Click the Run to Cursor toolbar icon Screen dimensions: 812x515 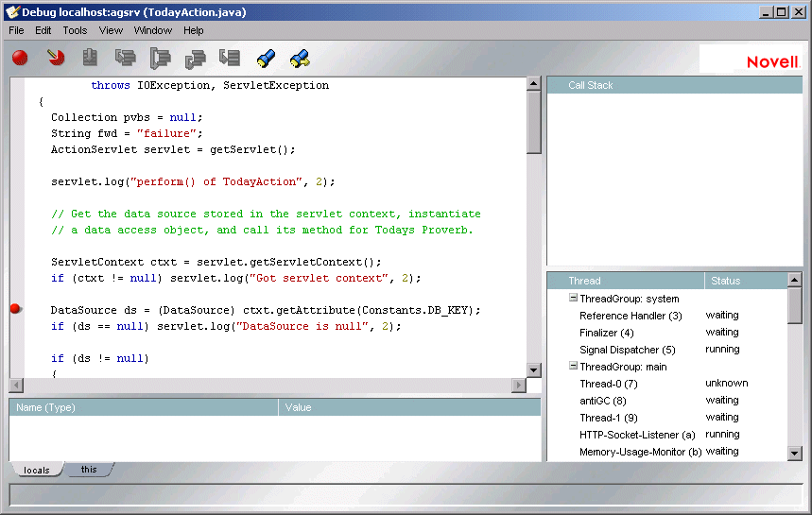pos(230,58)
